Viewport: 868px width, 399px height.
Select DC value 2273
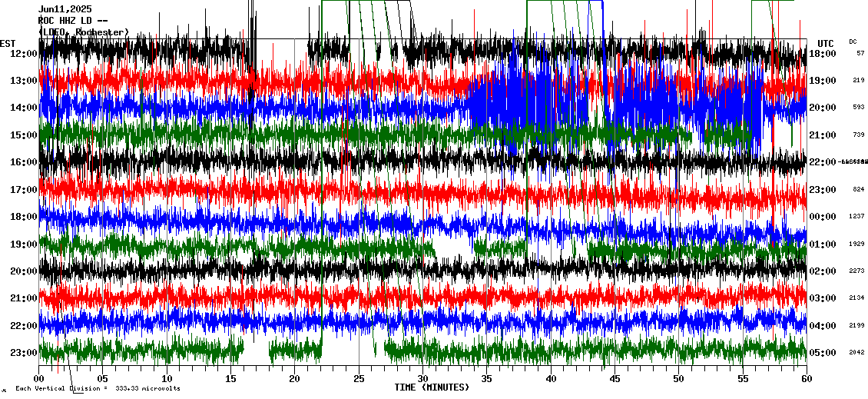click(x=857, y=271)
